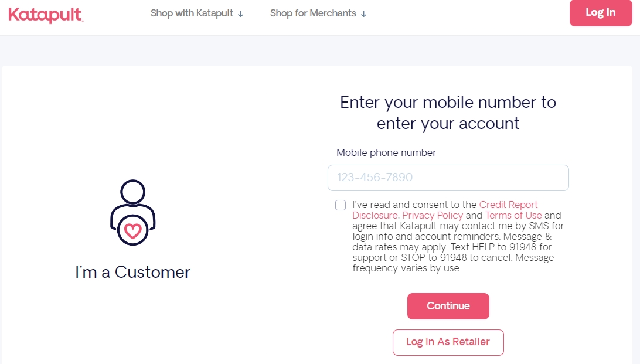The image size is (640, 364).
Task: Click Log In As Retailer button
Action: coord(448,342)
